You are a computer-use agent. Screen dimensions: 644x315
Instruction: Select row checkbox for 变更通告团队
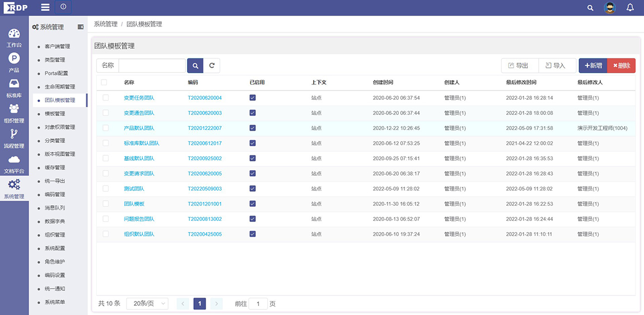point(105,113)
